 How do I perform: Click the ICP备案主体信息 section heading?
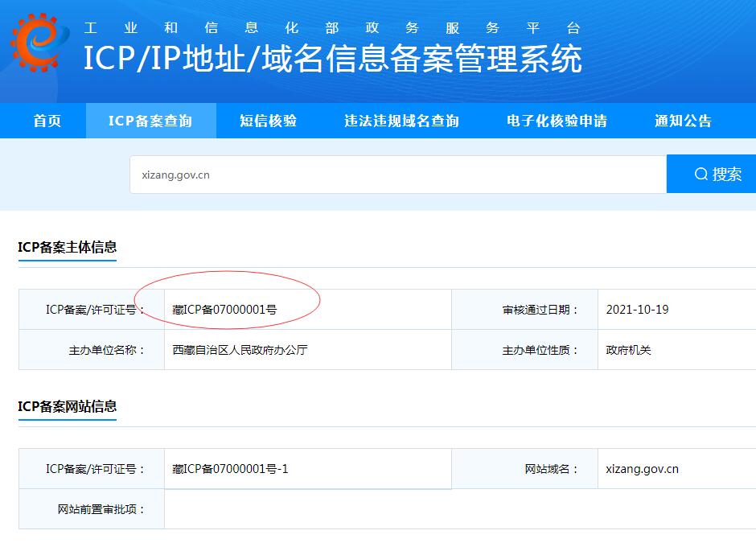click(x=68, y=247)
